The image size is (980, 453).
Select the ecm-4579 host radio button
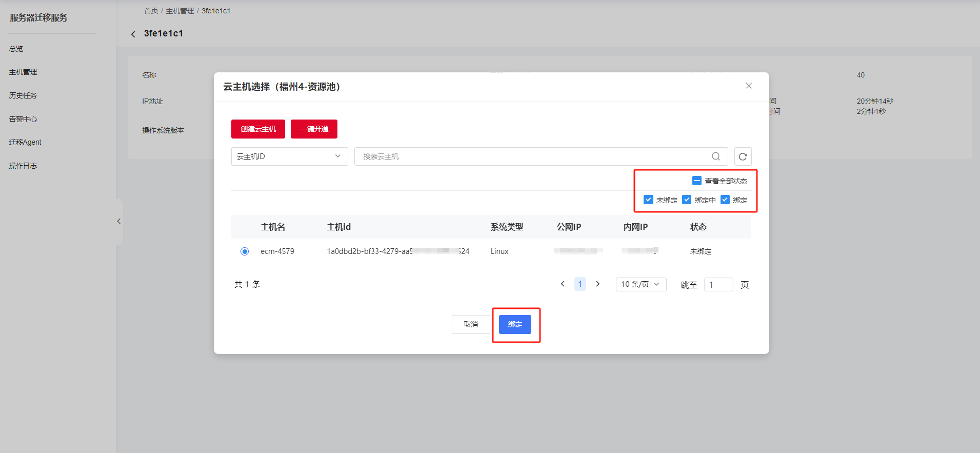245,251
